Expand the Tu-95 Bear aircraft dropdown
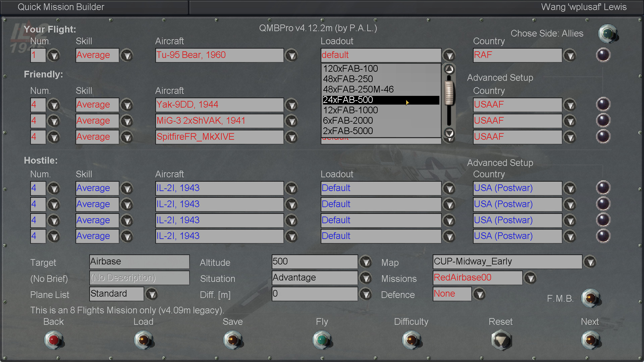Screen dimensions: 644x362 coord(291,55)
